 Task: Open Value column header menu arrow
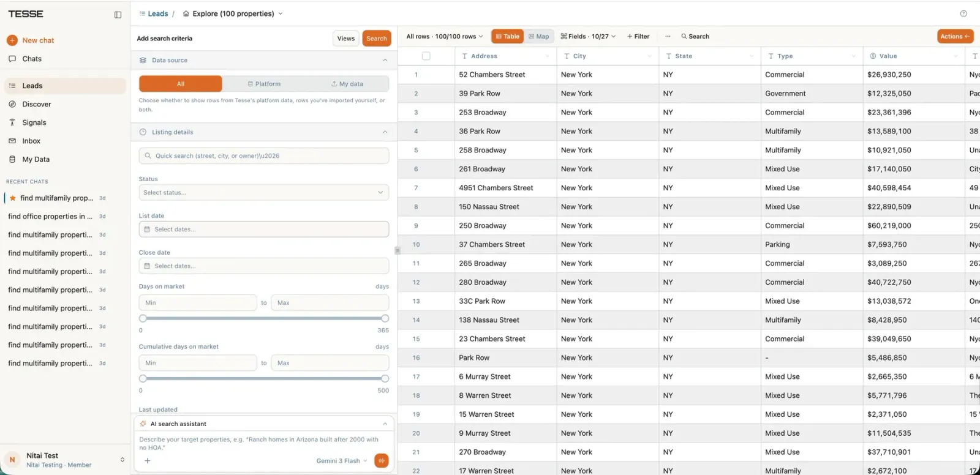(x=956, y=56)
